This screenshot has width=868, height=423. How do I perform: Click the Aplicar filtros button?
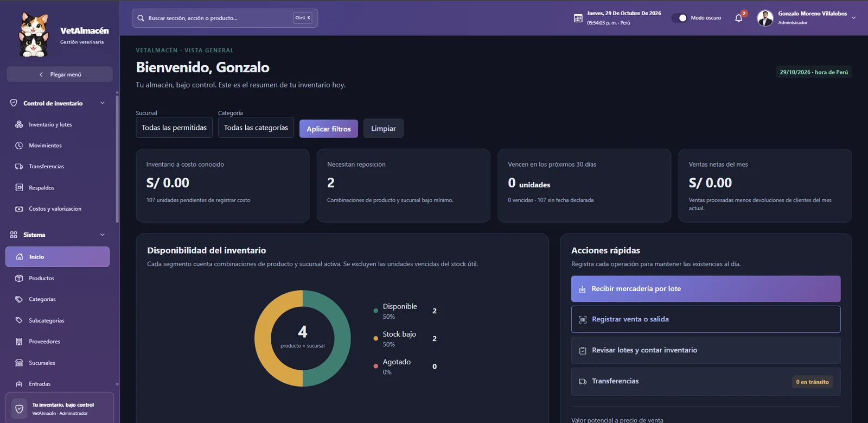[x=329, y=129]
